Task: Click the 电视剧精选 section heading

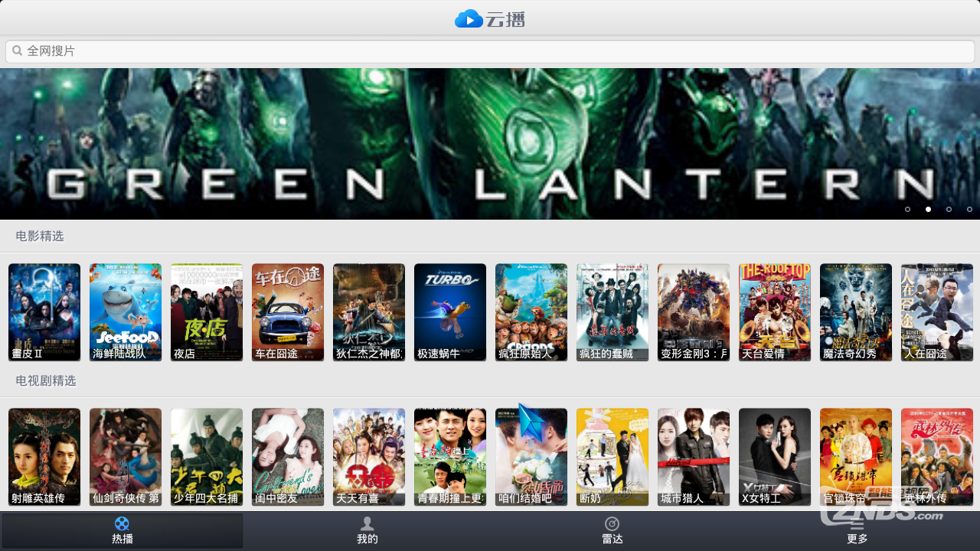Action: 46,380
